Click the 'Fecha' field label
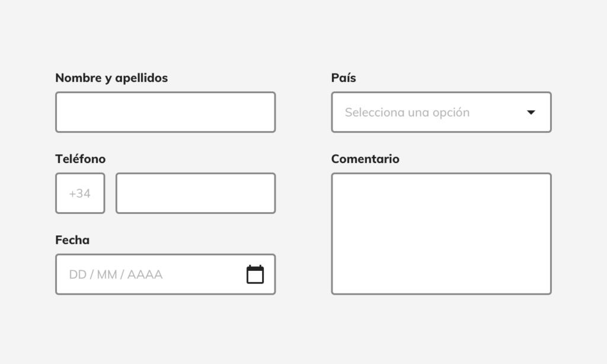The image size is (607, 364). tap(72, 240)
